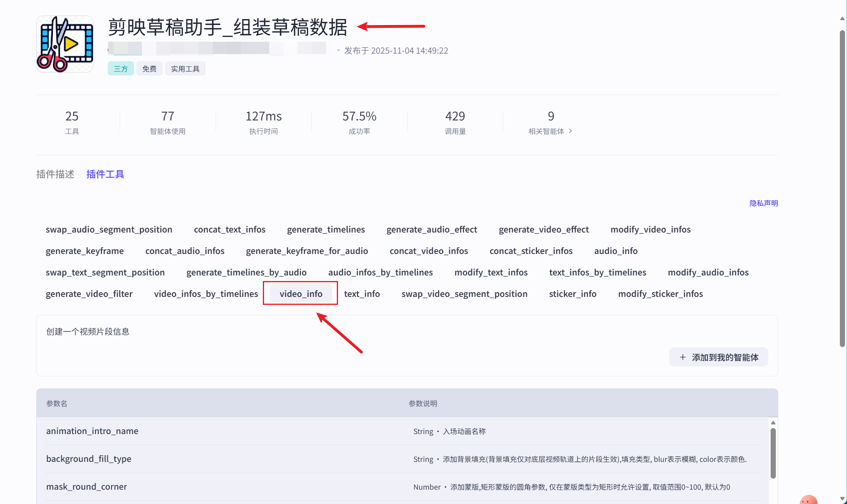Choose the generate_keyframe tool
Viewport: 847px width, 504px height.
tap(85, 251)
